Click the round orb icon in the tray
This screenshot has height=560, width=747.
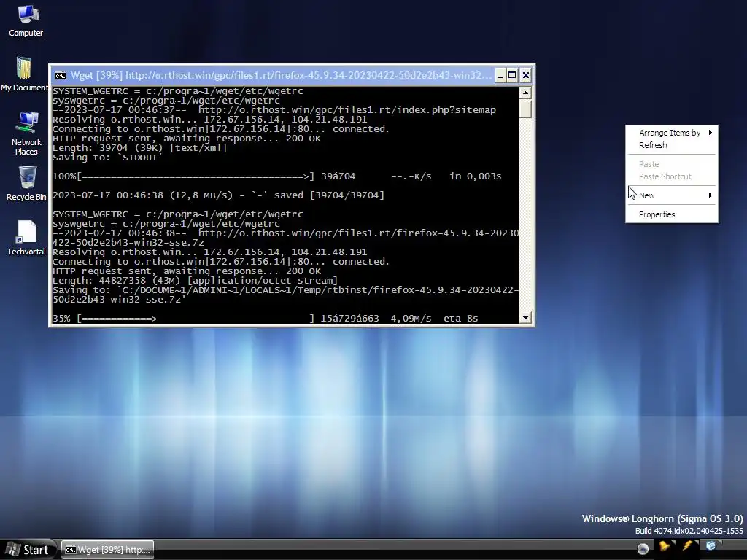tap(643, 549)
